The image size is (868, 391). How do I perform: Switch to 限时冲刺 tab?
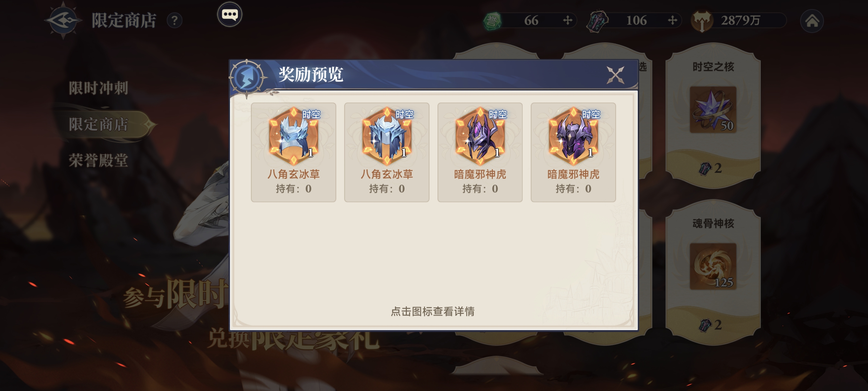[x=98, y=88]
